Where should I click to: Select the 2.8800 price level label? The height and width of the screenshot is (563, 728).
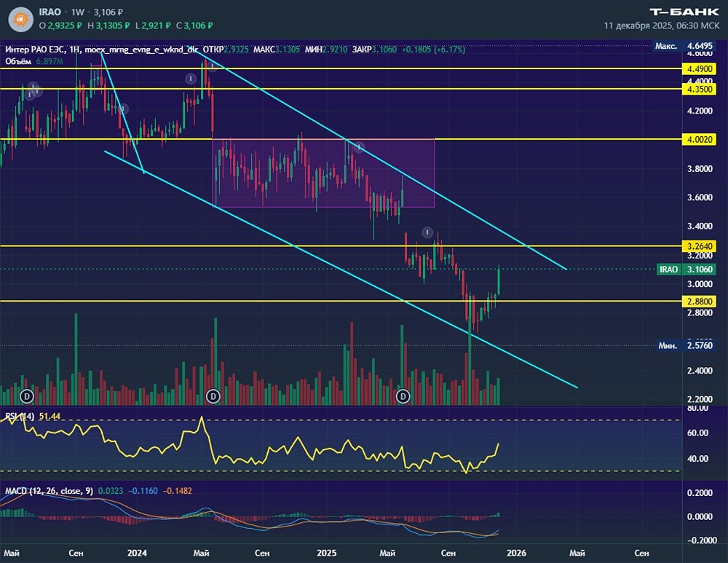(699, 302)
